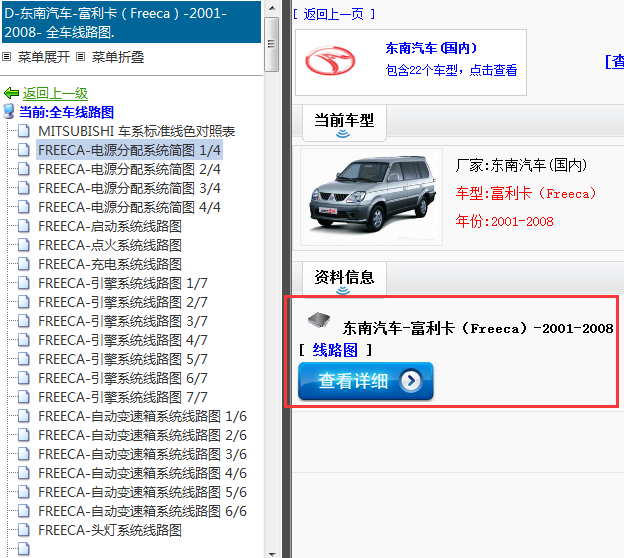Click page icon of FREECA-电源分配系统简图 1/4
The width and height of the screenshot is (624, 558).
(x=24, y=150)
